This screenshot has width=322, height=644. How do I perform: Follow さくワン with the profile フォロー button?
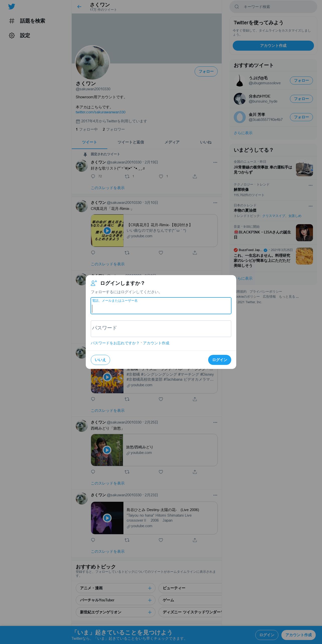pyautogui.click(x=206, y=71)
